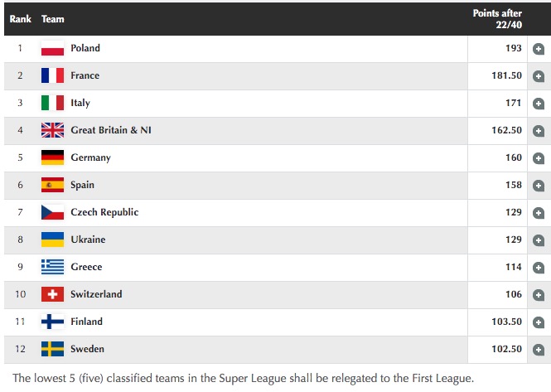Select the Sweden flag icon

pyautogui.click(x=52, y=349)
